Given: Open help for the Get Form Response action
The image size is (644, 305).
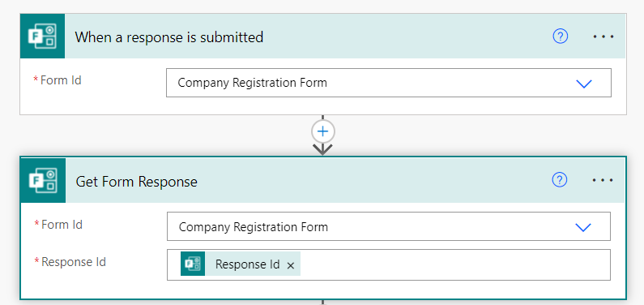Looking at the screenshot, I should (x=560, y=179).
